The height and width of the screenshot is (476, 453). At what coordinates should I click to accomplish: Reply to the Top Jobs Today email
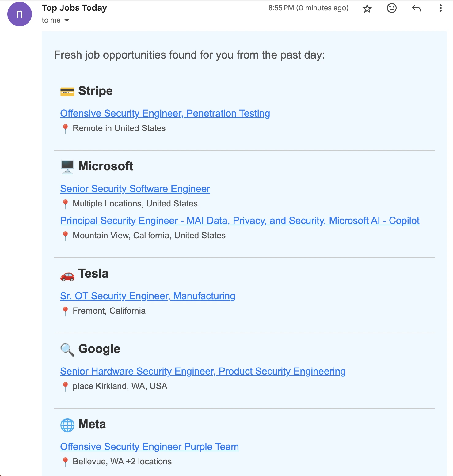[x=416, y=8]
